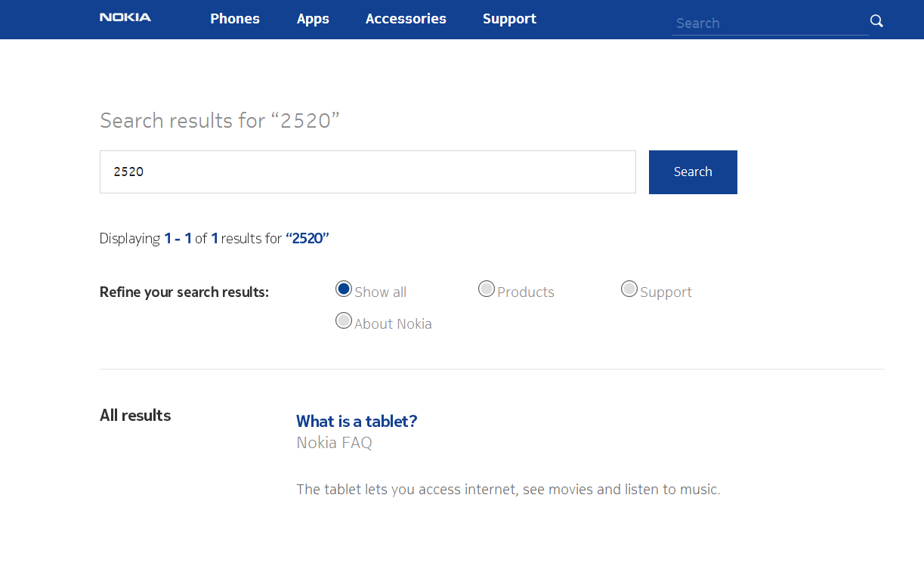Click the blue Search button
Image resolution: width=924 pixels, height=569 pixels.
pyautogui.click(x=693, y=172)
